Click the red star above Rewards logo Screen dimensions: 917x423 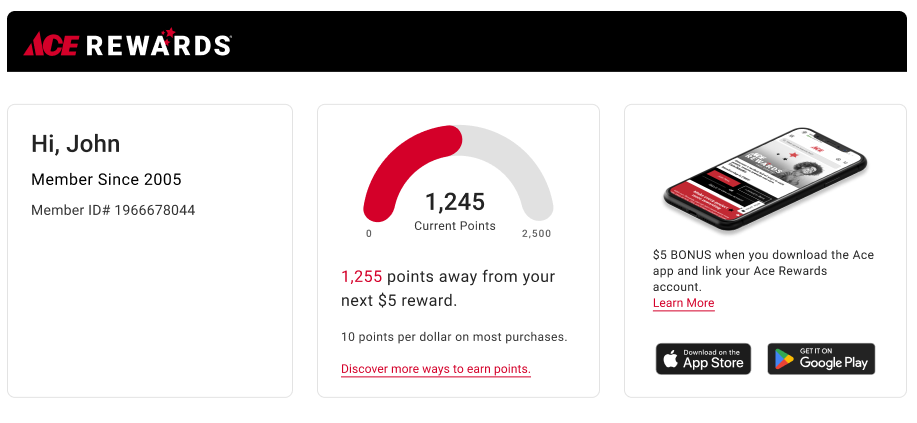pyautogui.click(x=168, y=33)
